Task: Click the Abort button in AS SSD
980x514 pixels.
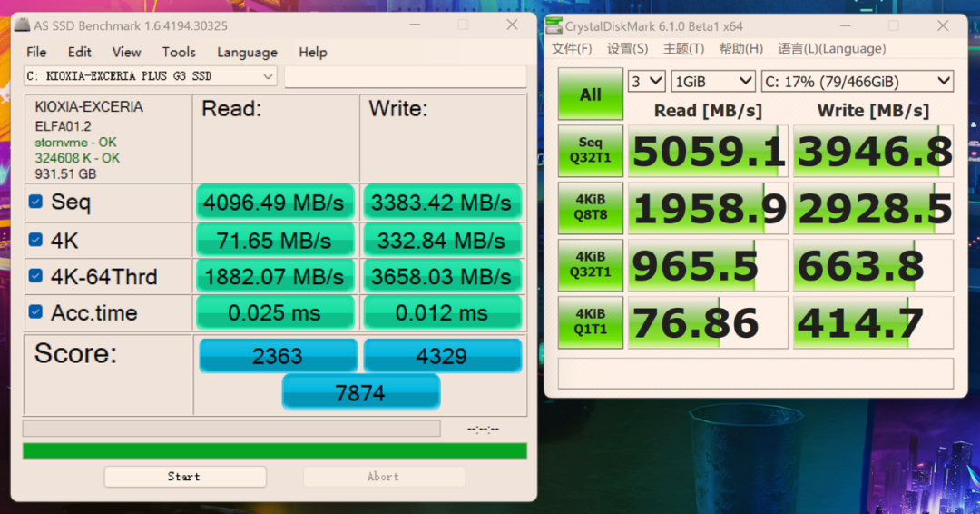Action: point(384,477)
